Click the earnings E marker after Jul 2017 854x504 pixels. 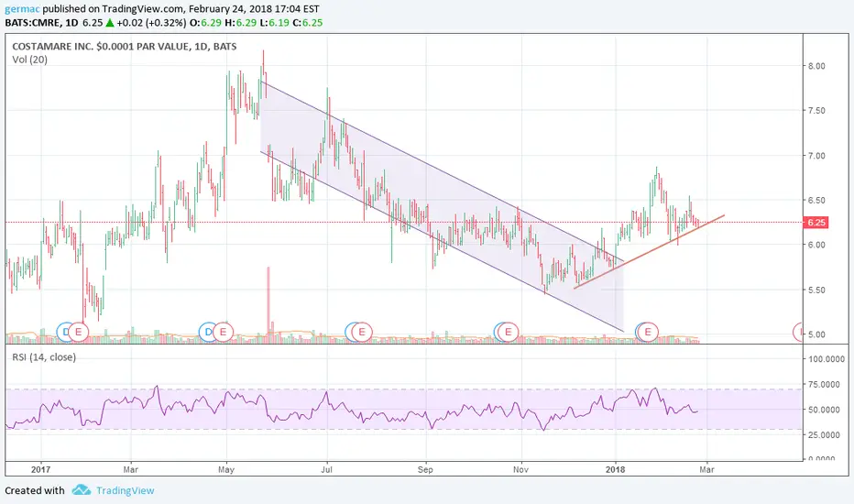[x=362, y=332]
